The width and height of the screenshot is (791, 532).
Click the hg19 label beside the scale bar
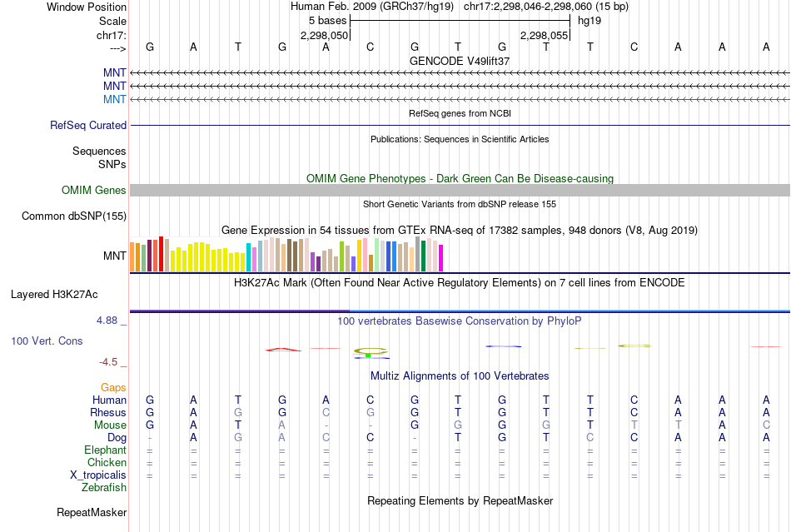pyautogui.click(x=590, y=21)
